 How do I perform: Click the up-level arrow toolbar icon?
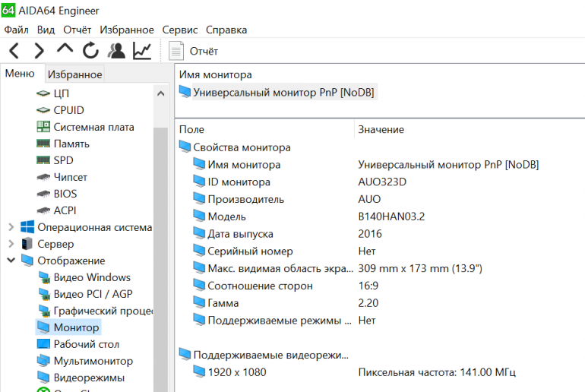[65, 49]
